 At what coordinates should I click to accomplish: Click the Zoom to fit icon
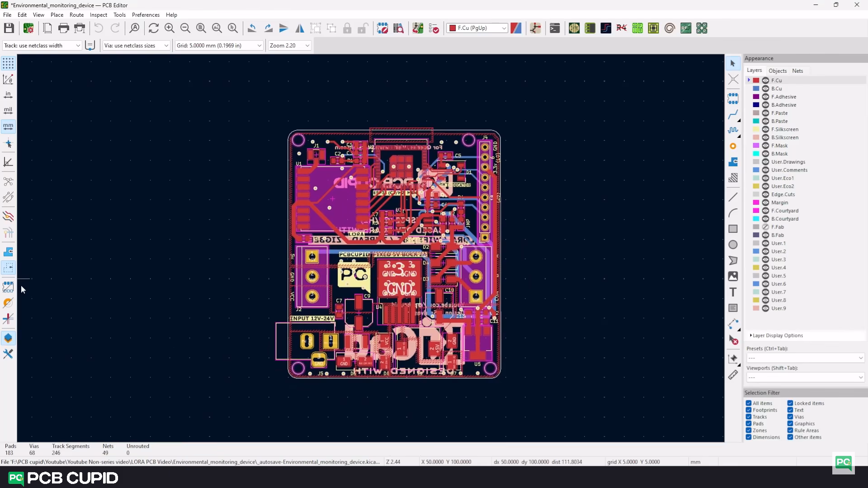click(201, 28)
